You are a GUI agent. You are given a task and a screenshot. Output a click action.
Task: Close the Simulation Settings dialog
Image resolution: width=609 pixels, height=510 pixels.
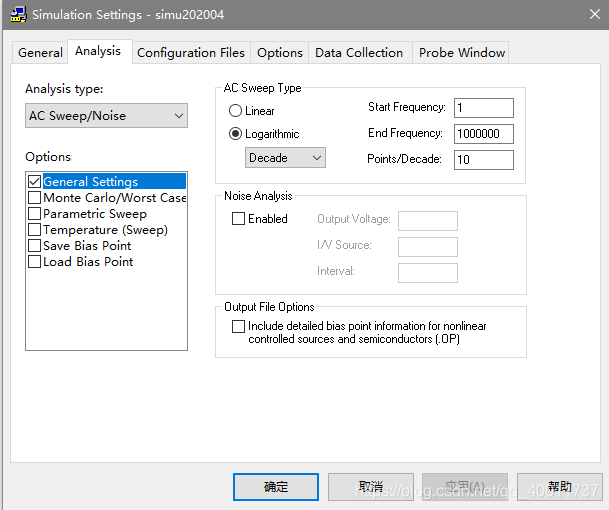click(x=594, y=14)
